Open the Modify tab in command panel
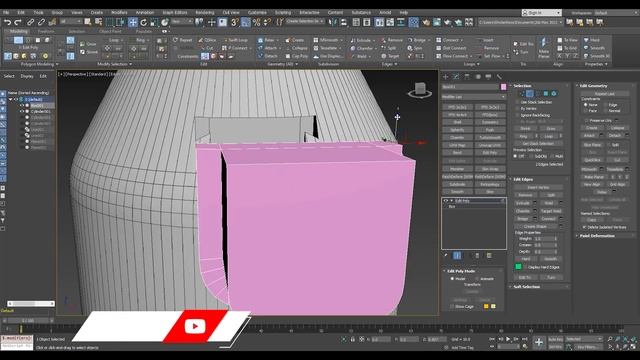 pos(456,76)
